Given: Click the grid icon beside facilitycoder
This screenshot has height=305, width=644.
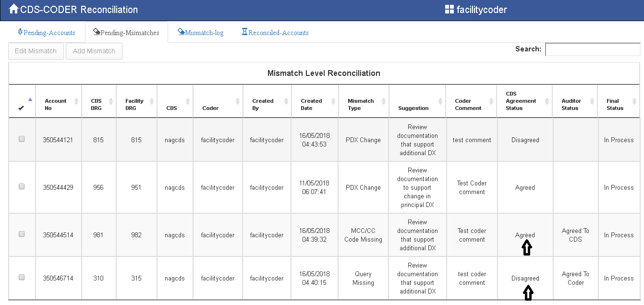Looking at the screenshot, I should tap(449, 9).
